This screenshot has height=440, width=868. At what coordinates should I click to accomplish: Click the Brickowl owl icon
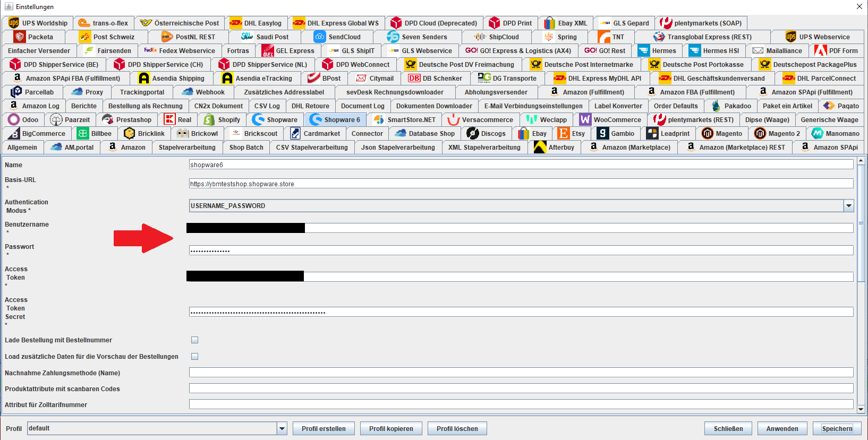tap(183, 133)
